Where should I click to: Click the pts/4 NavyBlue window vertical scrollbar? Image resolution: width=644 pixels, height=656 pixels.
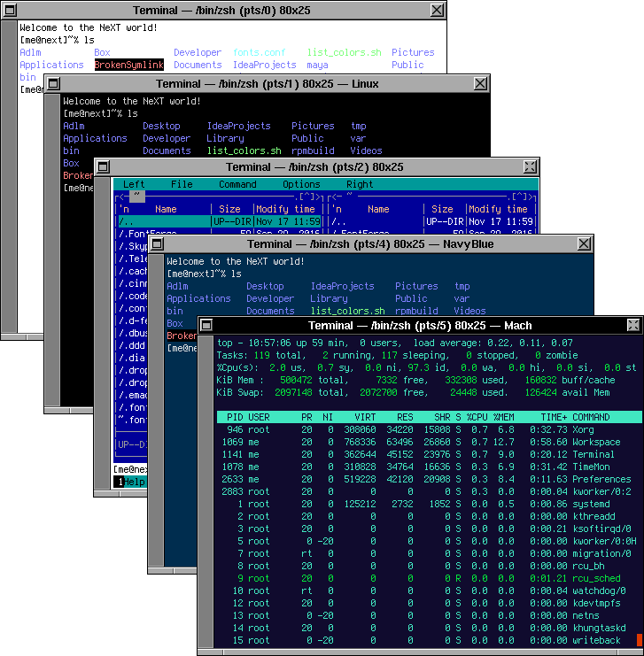[x=156, y=411]
